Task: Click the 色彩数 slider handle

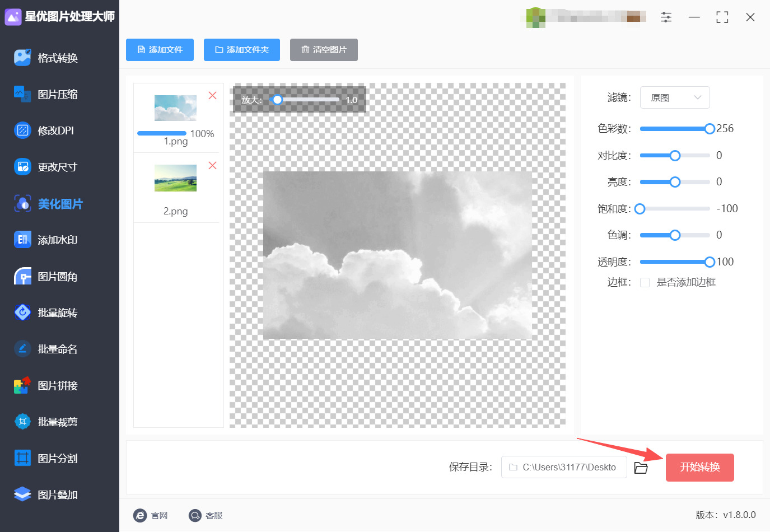Action: [x=710, y=129]
